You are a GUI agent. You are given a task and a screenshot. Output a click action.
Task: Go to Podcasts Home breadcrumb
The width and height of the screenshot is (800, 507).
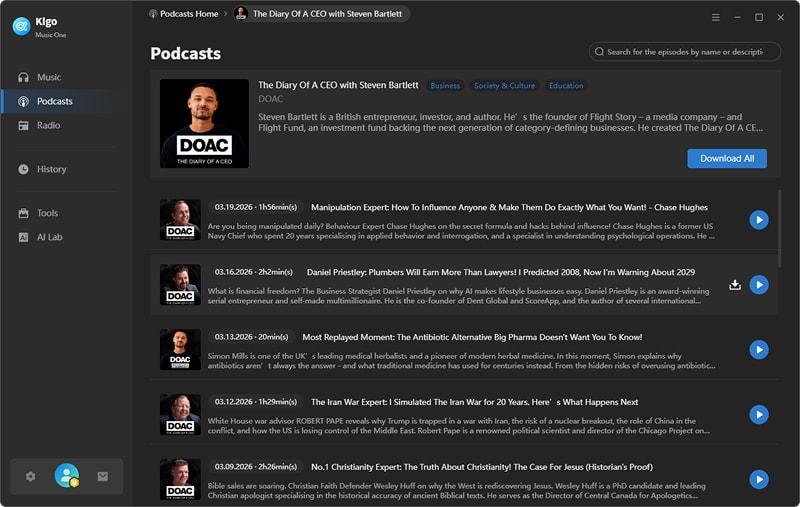point(184,14)
